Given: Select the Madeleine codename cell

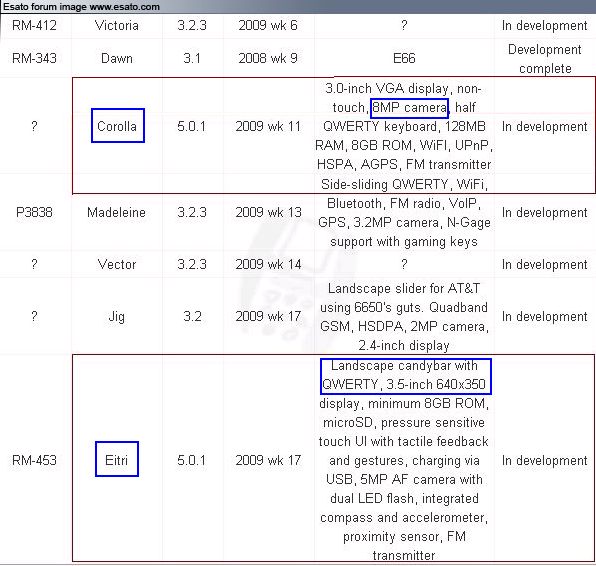Looking at the screenshot, I should (116, 212).
